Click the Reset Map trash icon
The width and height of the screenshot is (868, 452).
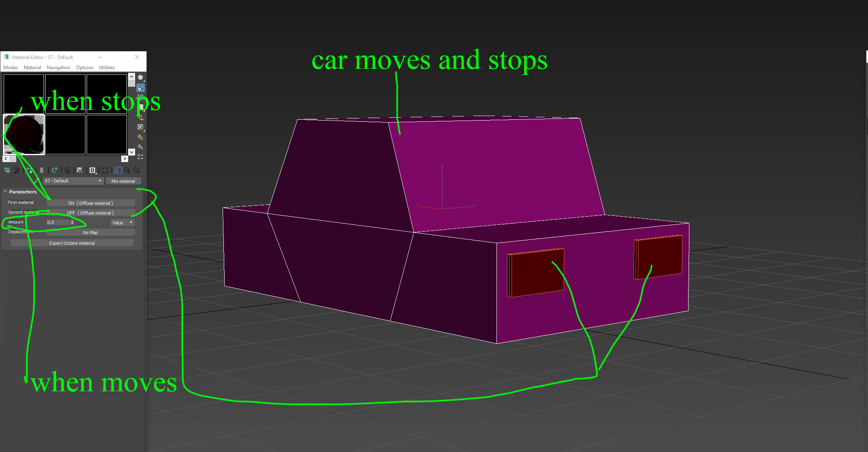point(42,170)
